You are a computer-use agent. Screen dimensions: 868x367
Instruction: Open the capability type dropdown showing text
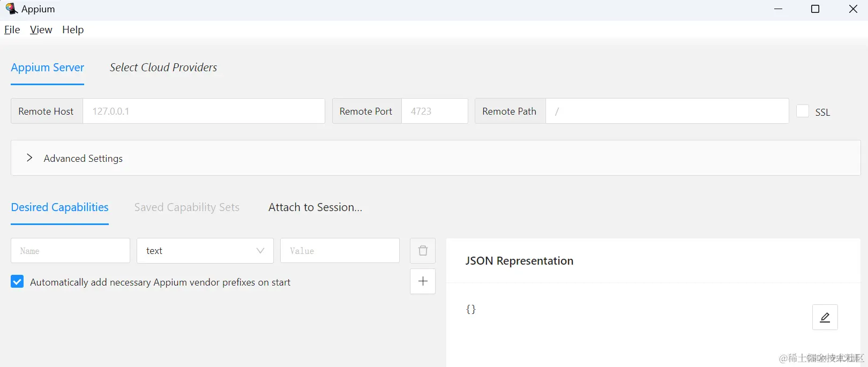(205, 251)
